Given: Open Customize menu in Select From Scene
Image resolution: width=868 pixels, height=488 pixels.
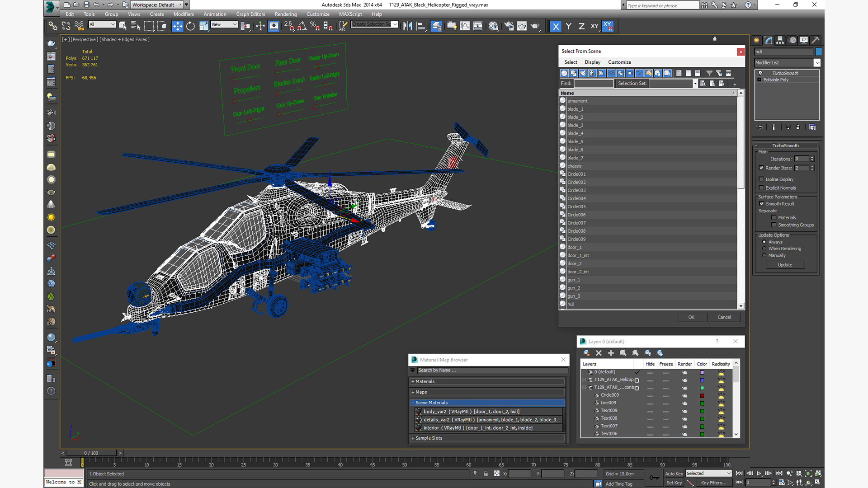Looking at the screenshot, I should 619,62.
